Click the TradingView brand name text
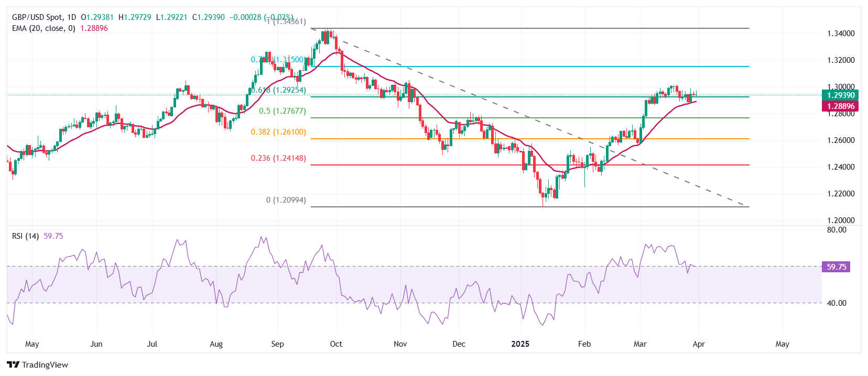This screenshot has height=376, width=868. tap(45, 365)
